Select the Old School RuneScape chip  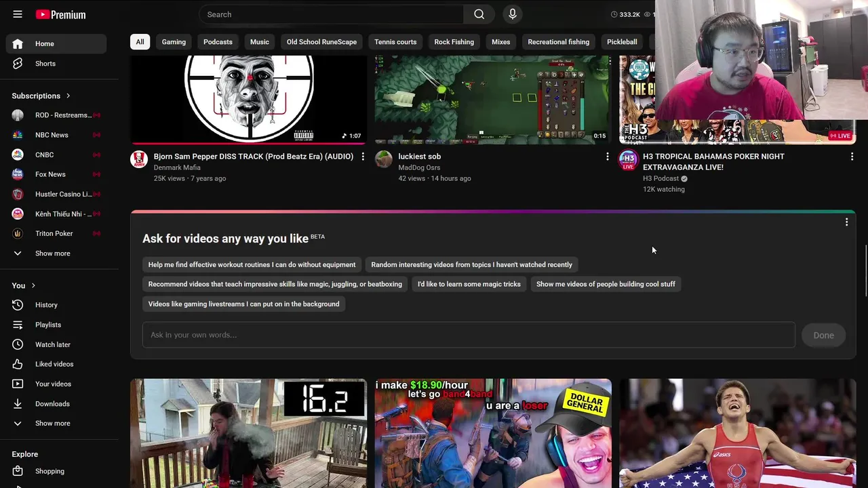[x=321, y=42]
